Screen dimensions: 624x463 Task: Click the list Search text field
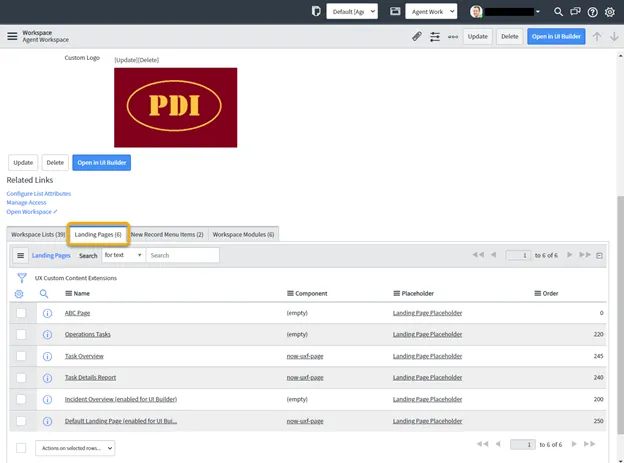coord(182,255)
